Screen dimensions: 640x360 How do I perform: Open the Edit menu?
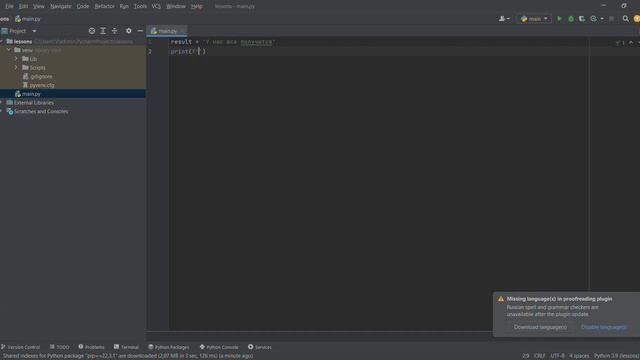click(23, 6)
